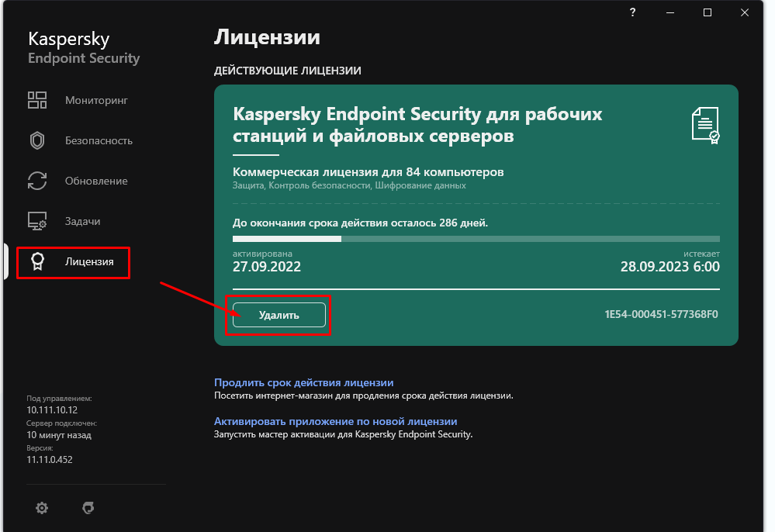
Task: Click the license term progress bar
Action: (x=476, y=239)
